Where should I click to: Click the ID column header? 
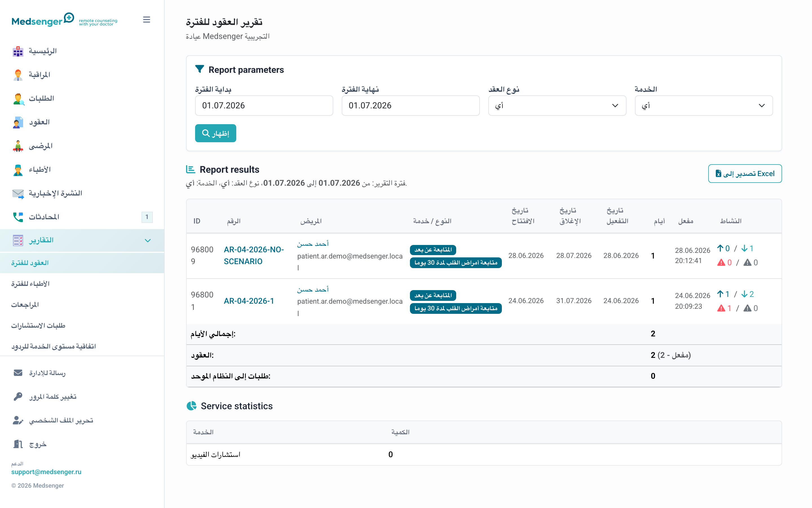[197, 221]
